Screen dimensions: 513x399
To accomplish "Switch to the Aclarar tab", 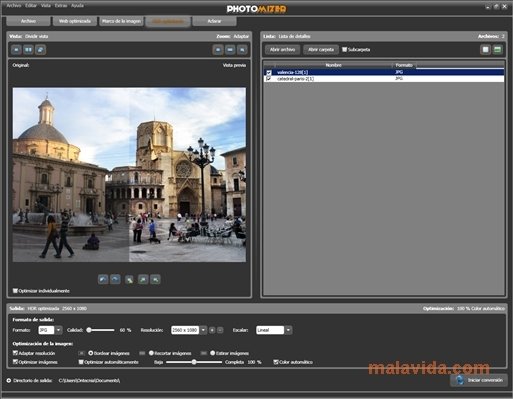I will [x=214, y=21].
